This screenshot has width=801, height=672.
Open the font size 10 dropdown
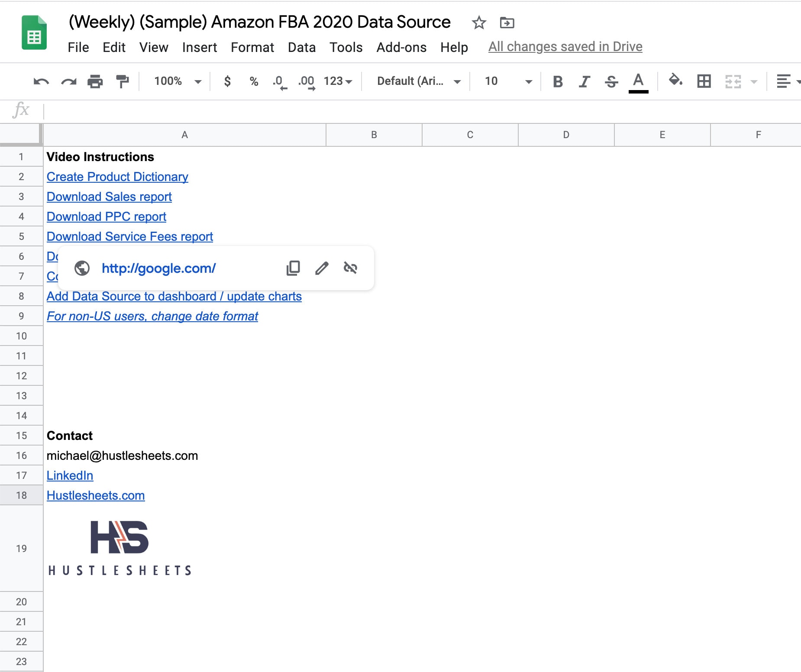508,81
